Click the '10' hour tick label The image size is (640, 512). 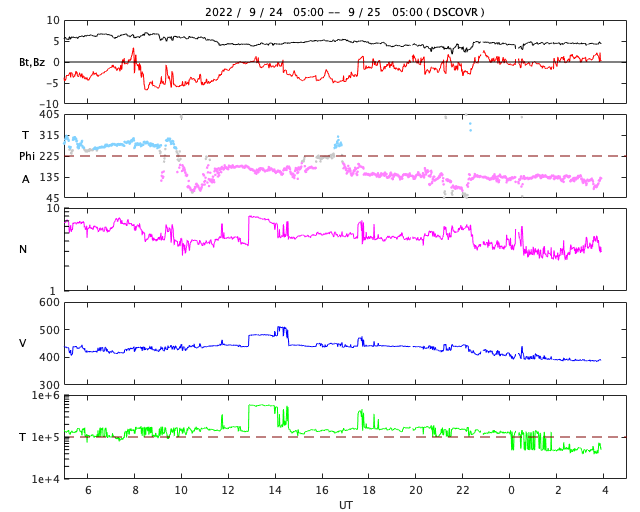181,490
